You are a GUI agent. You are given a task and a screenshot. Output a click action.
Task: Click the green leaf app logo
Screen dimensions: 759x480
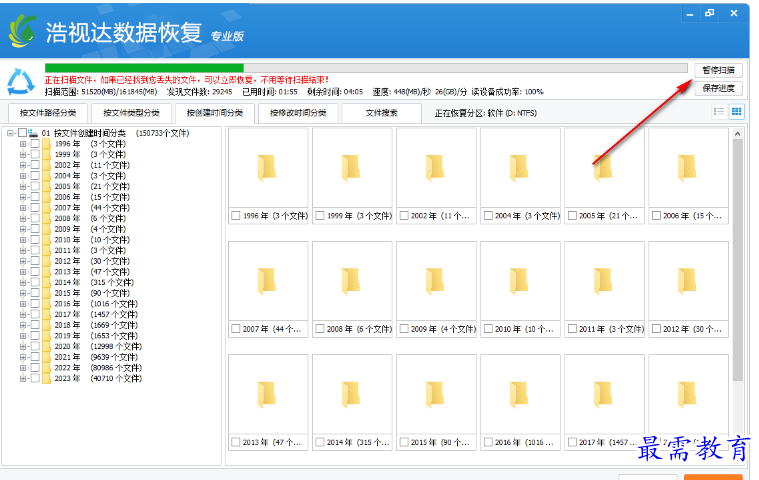pos(23,30)
